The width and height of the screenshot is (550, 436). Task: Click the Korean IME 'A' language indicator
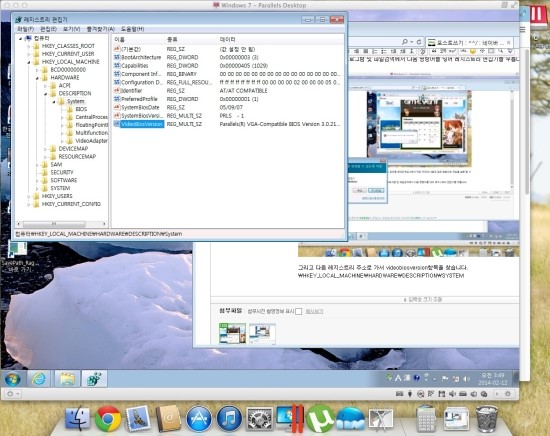point(398,378)
